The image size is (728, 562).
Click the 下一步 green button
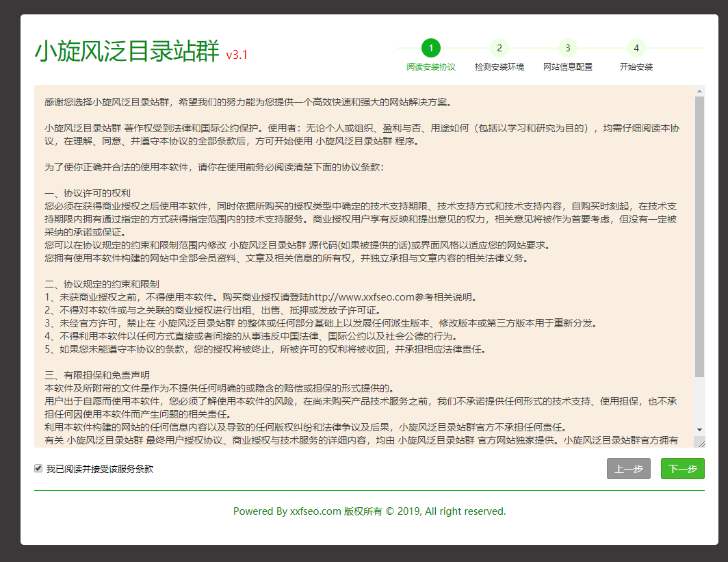point(683,468)
